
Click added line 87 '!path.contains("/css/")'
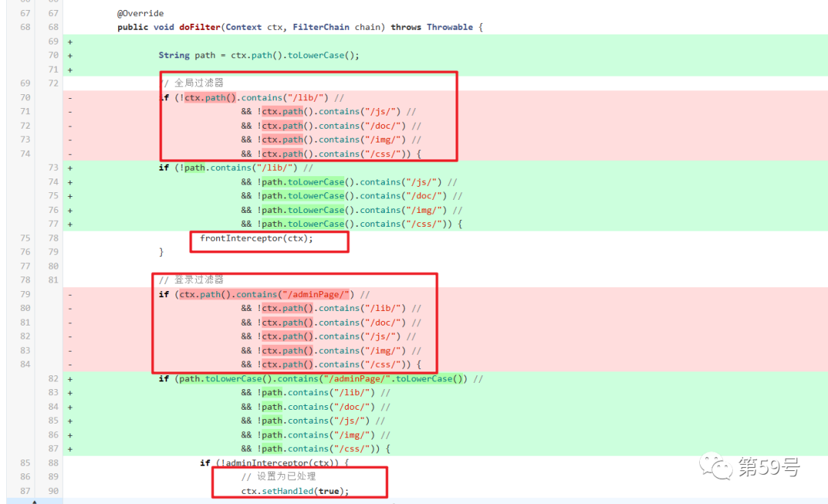316,449
